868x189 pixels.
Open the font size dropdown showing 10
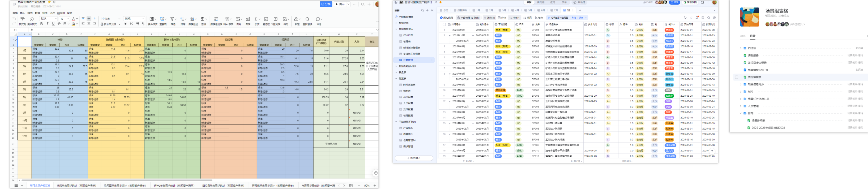(64, 19)
